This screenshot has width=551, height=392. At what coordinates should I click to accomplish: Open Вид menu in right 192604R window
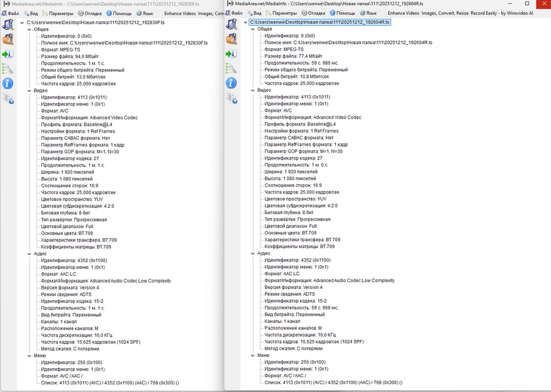tap(254, 13)
